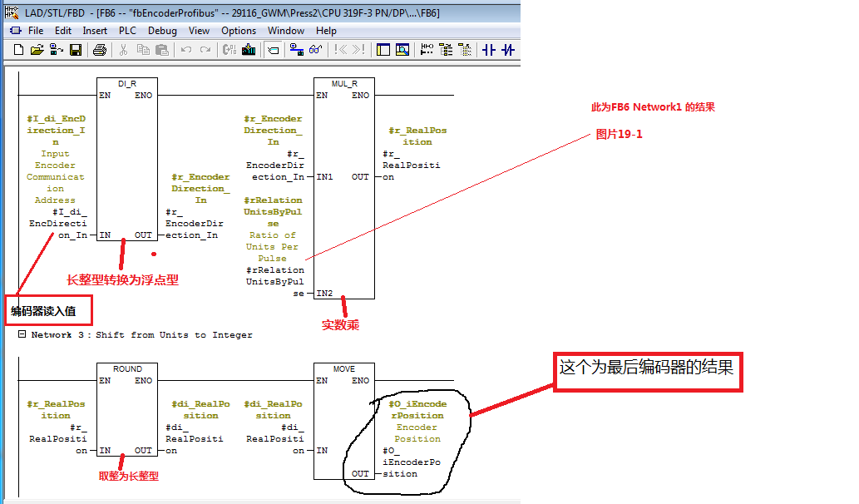Click the Undo arrow icon

186,50
